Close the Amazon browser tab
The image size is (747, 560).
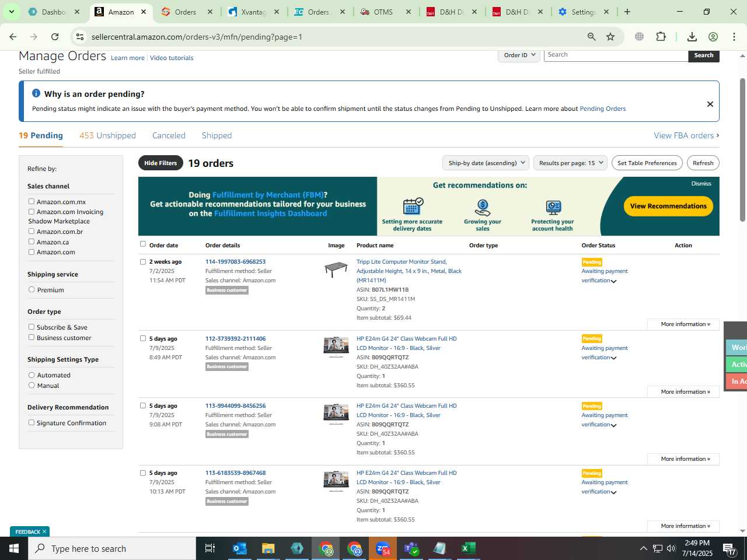(144, 12)
